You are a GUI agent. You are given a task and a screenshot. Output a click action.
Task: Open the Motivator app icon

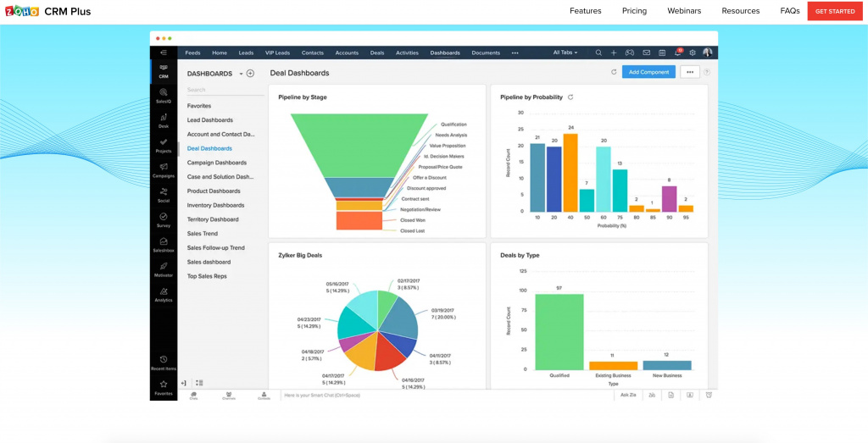(x=164, y=268)
